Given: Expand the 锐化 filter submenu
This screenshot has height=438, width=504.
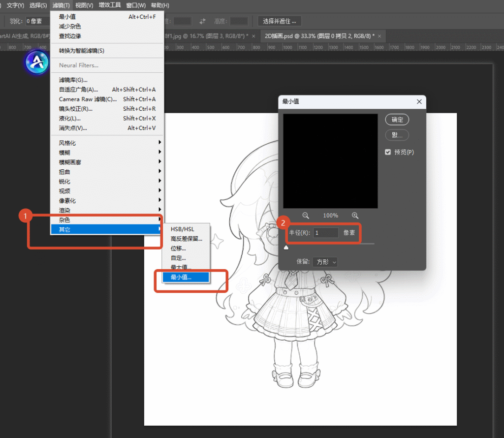Looking at the screenshot, I should pyautogui.click(x=107, y=181).
